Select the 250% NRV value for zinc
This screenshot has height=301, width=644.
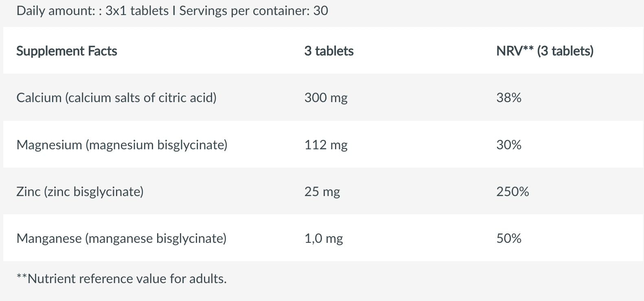(513, 192)
